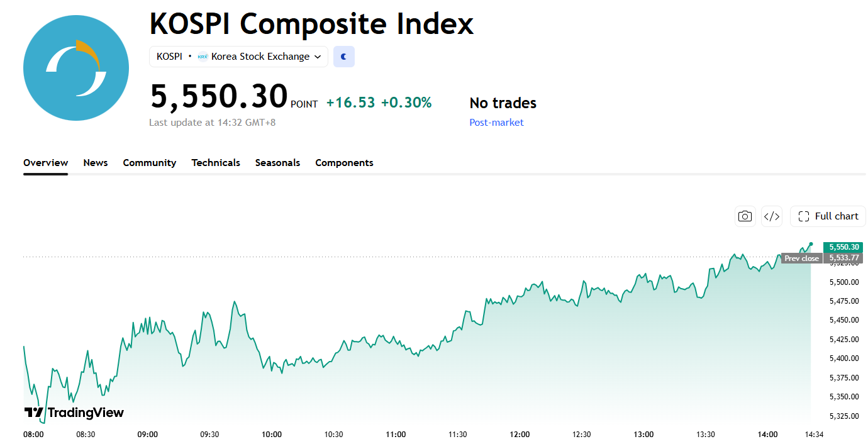
Task: Toggle the dark mode moon button
Action: tap(344, 57)
